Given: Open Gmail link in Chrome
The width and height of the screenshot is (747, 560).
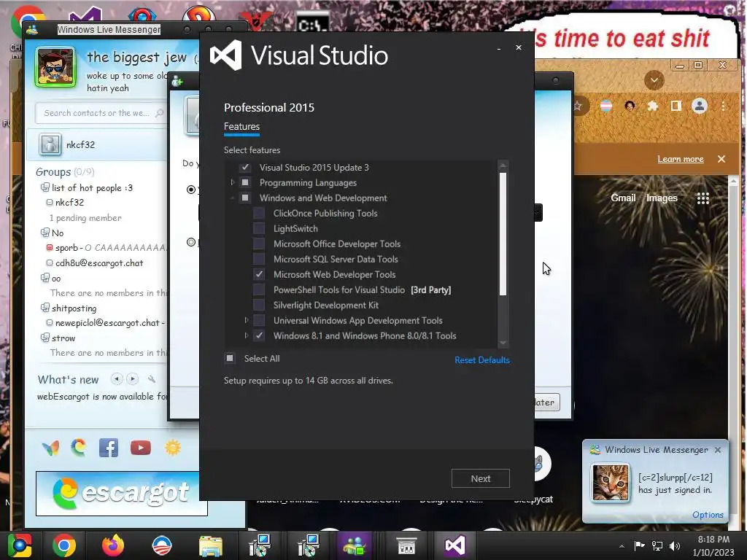Looking at the screenshot, I should point(623,198).
